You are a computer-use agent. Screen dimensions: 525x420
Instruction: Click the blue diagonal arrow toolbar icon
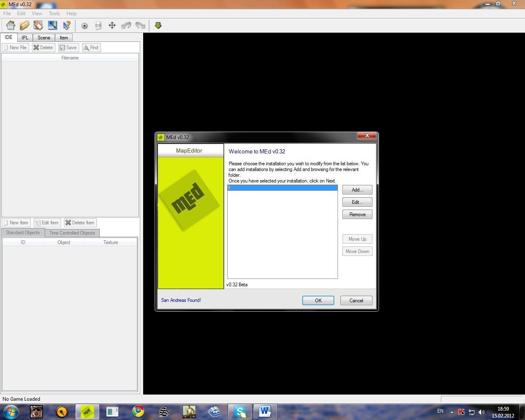(52, 25)
